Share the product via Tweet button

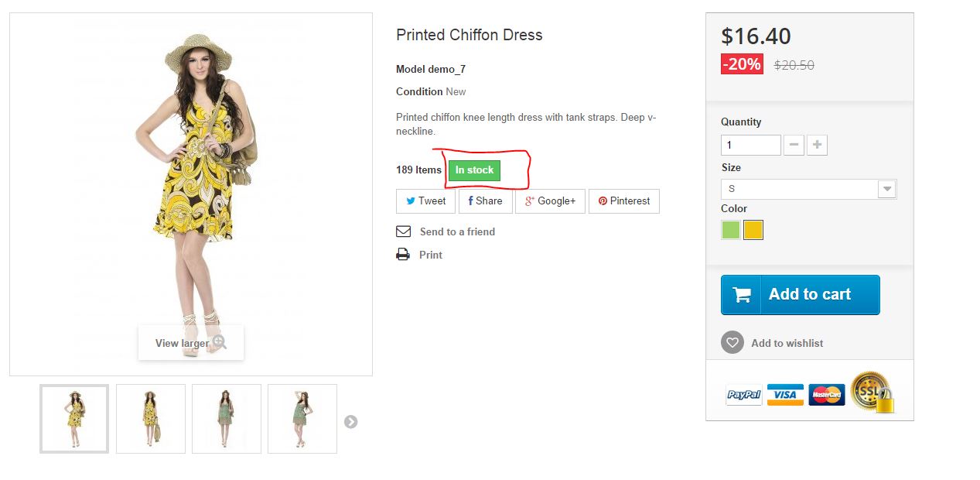pos(425,201)
